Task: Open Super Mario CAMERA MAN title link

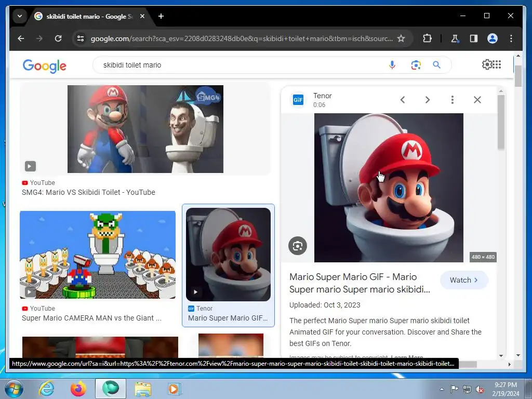Action: 91,318
